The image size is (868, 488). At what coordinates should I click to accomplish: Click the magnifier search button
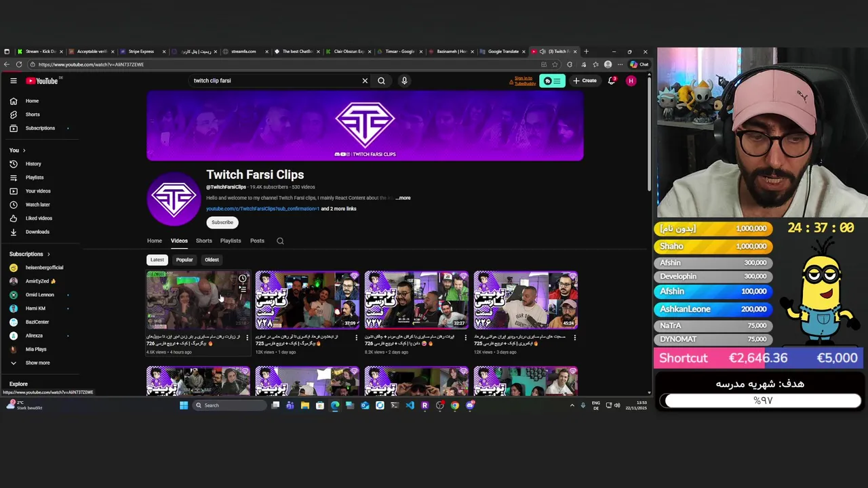tap(381, 81)
